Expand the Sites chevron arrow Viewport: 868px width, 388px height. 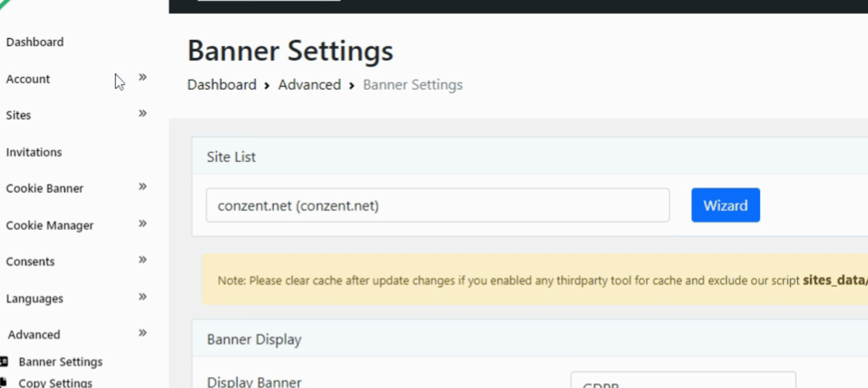pyautogui.click(x=142, y=113)
